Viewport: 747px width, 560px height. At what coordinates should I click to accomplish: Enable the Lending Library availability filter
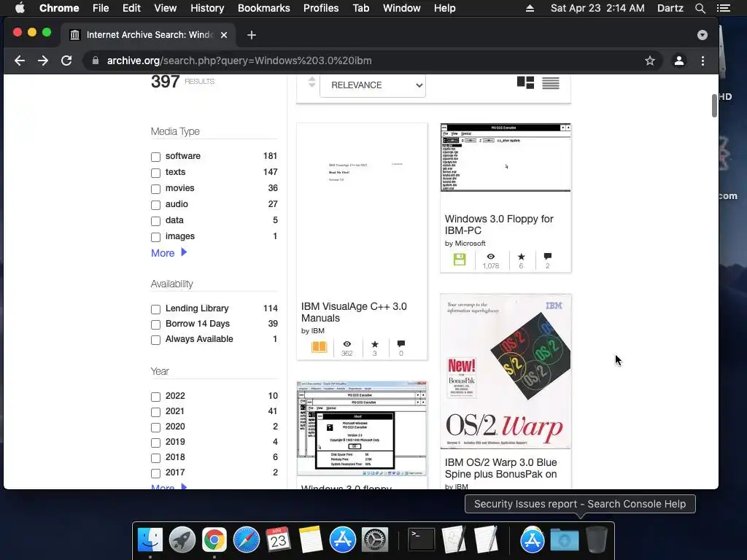(x=156, y=309)
